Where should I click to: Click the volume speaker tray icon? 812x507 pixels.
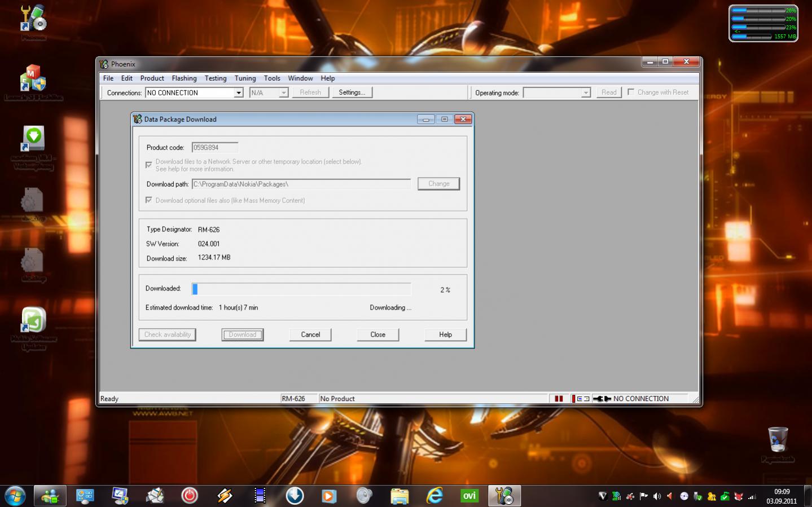click(x=657, y=496)
